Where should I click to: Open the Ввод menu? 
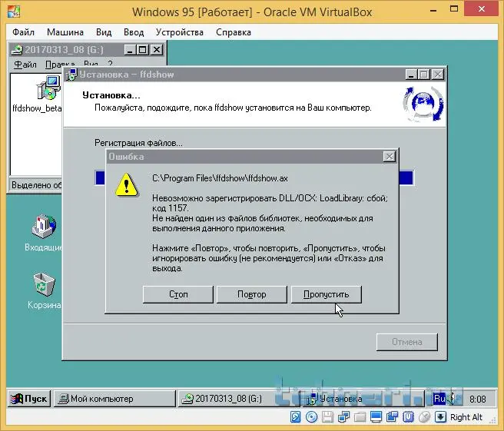(134, 32)
